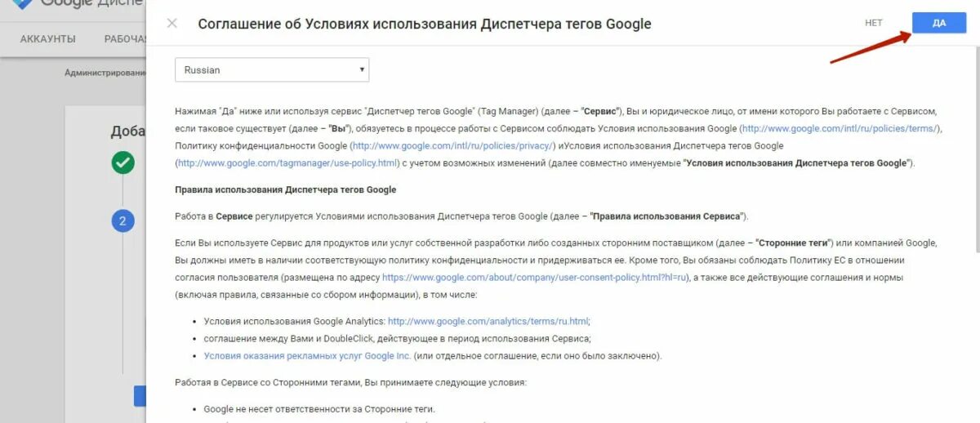Open the Условия оказания рекламных услуг link
This screenshot has height=423, width=980.
pyautogui.click(x=307, y=355)
